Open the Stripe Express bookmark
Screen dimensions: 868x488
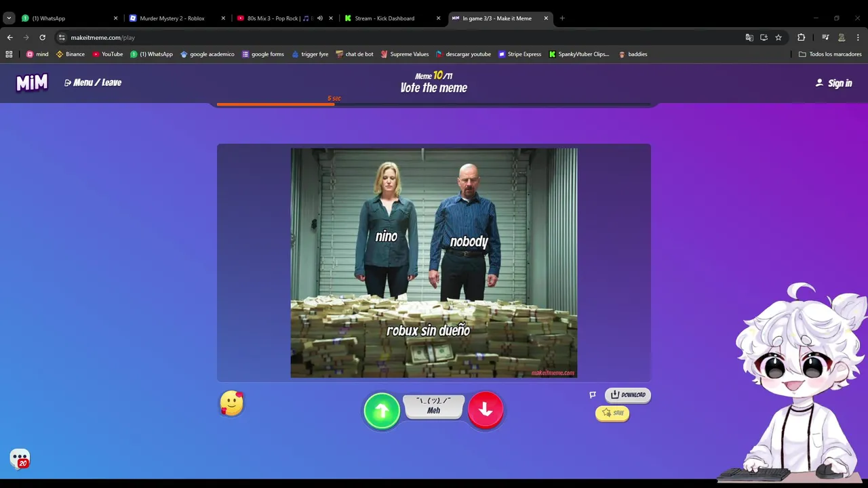point(519,54)
